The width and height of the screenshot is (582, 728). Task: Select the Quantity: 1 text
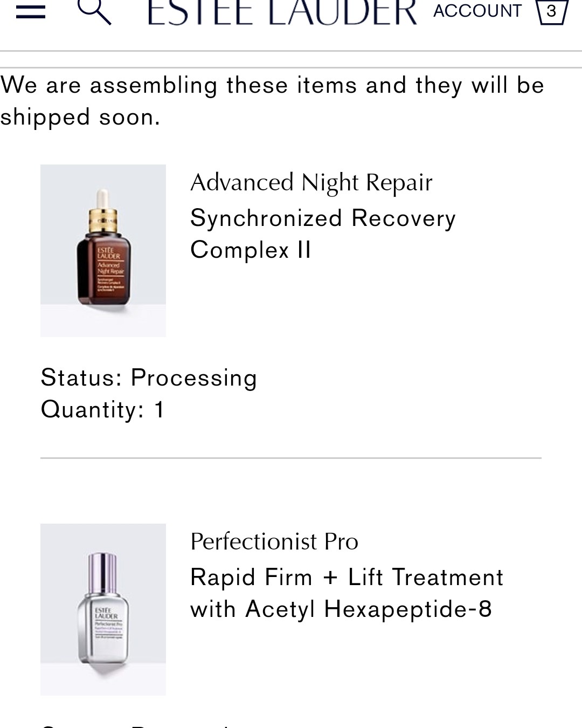pyautogui.click(x=102, y=409)
